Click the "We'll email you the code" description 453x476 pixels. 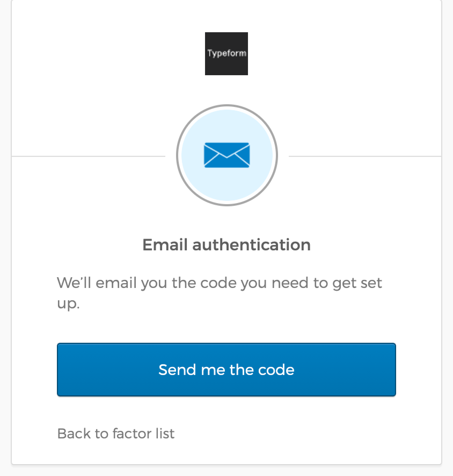pyautogui.click(x=220, y=293)
